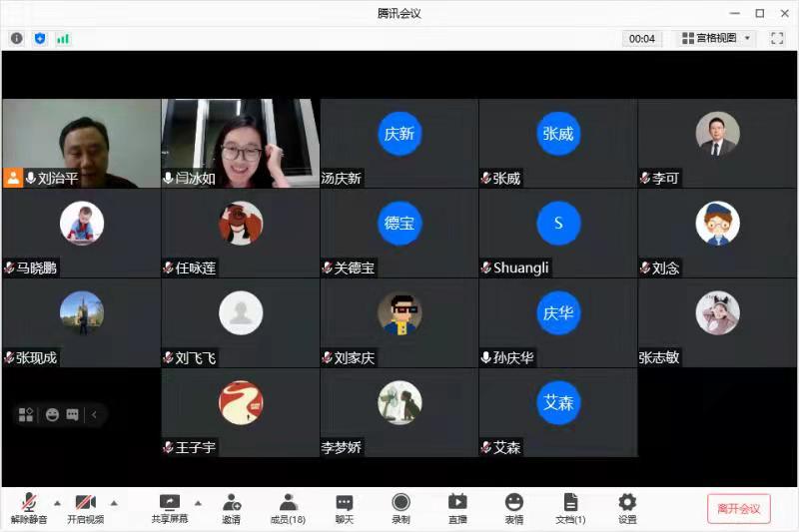The image size is (799, 532).
Task: Click the red 离开会议 button
Action: (738, 508)
